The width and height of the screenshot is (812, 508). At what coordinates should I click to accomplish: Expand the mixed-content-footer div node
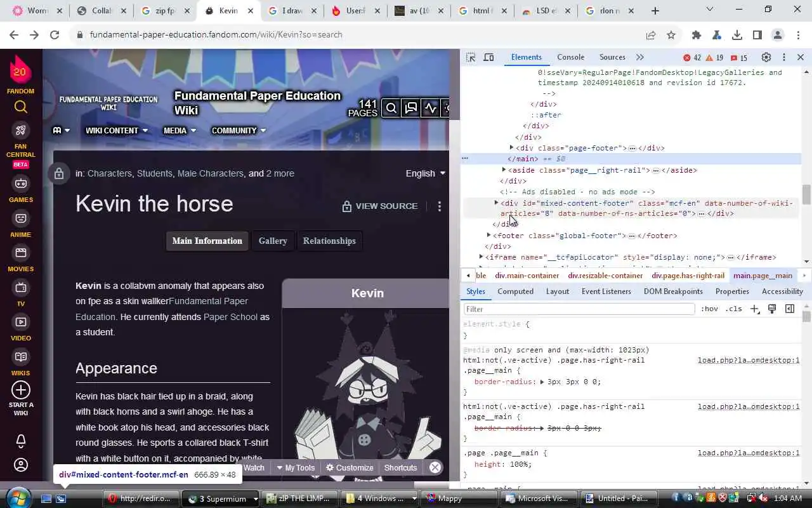(x=497, y=203)
